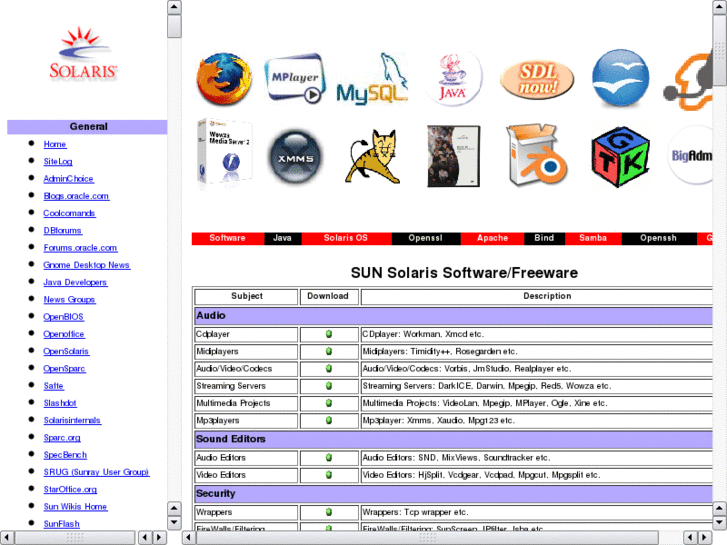The width and height of the screenshot is (727, 545).
Task: Follow the Solarisinternals link
Action: (x=72, y=420)
